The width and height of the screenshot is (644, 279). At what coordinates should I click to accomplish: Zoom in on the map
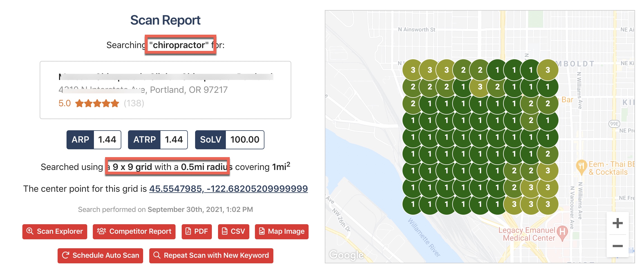click(x=617, y=223)
